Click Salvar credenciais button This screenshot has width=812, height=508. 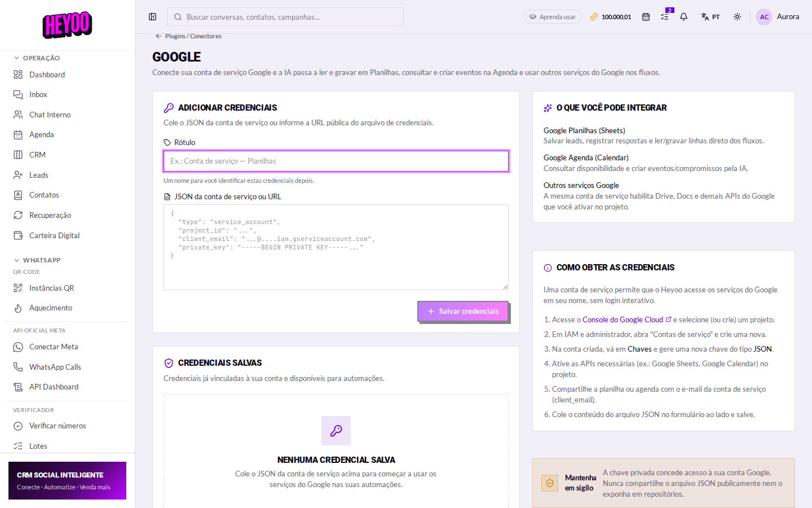[x=463, y=311]
